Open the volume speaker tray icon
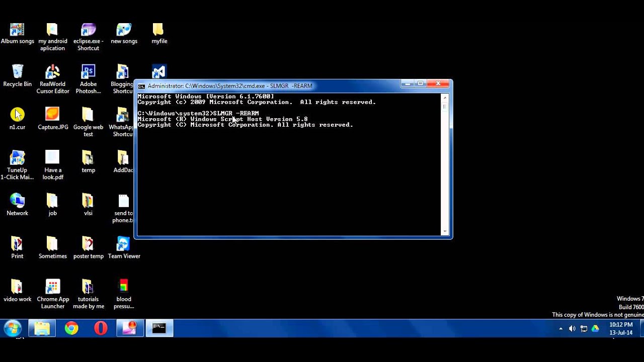This screenshot has width=644, height=362. point(572,329)
